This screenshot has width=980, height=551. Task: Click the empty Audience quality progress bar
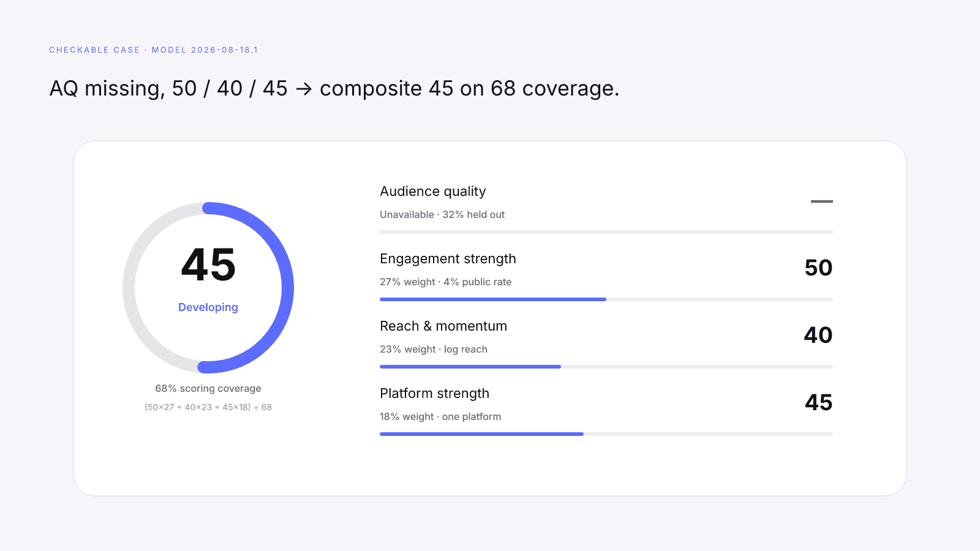(606, 232)
